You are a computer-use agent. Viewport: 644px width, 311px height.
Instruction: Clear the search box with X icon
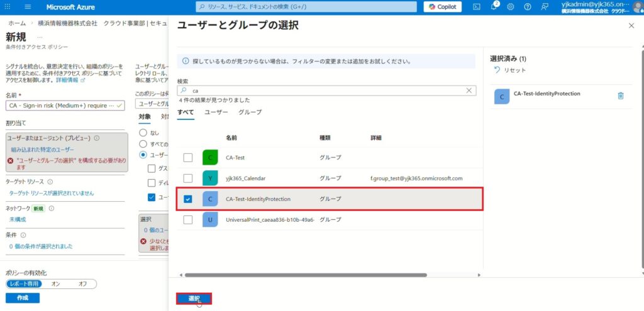[469, 90]
